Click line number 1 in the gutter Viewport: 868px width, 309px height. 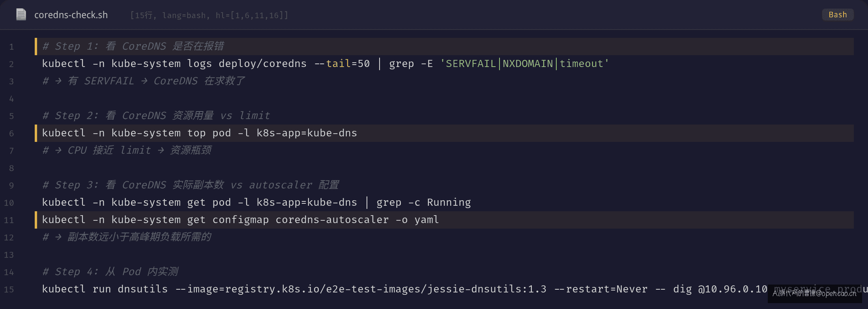pyautogui.click(x=11, y=47)
